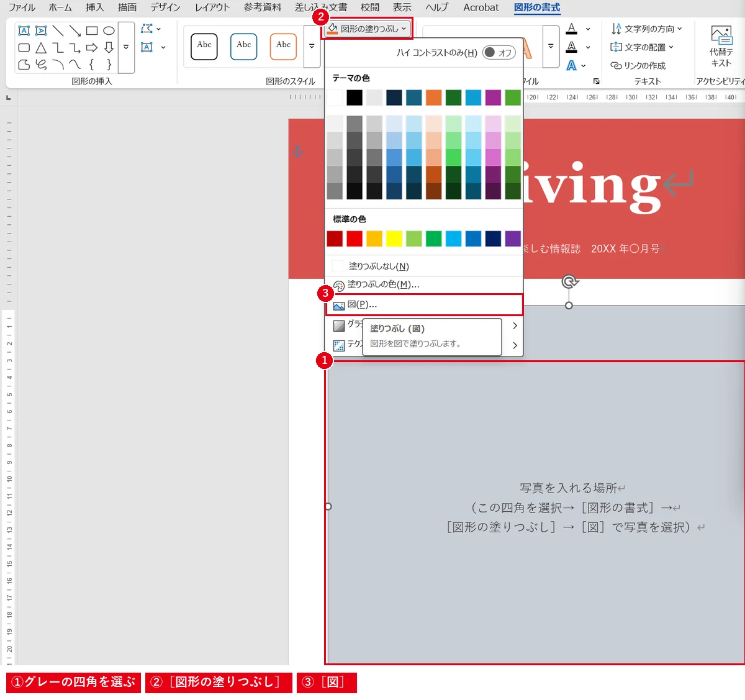
Task: Pick the oval shape in the gallery
Action: (109, 30)
